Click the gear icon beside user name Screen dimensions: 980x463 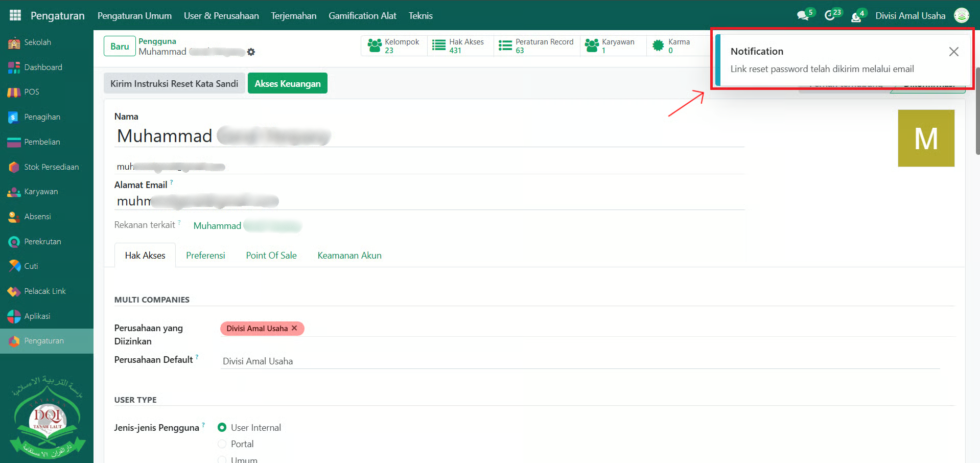[x=251, y=52]
